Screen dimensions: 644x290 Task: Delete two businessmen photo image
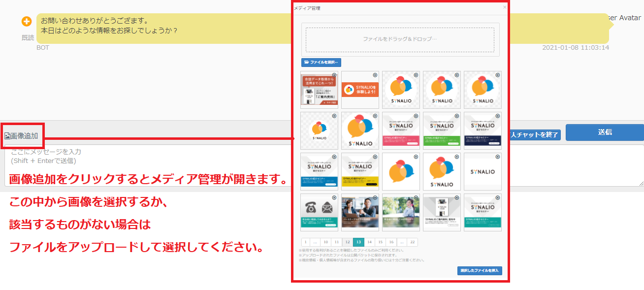point(375,197)
